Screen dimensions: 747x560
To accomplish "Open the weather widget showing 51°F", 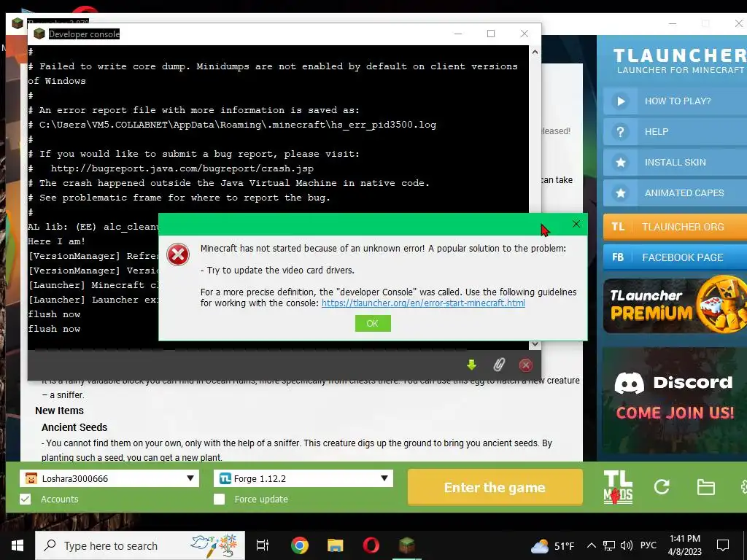I will (x=553, y=545).
